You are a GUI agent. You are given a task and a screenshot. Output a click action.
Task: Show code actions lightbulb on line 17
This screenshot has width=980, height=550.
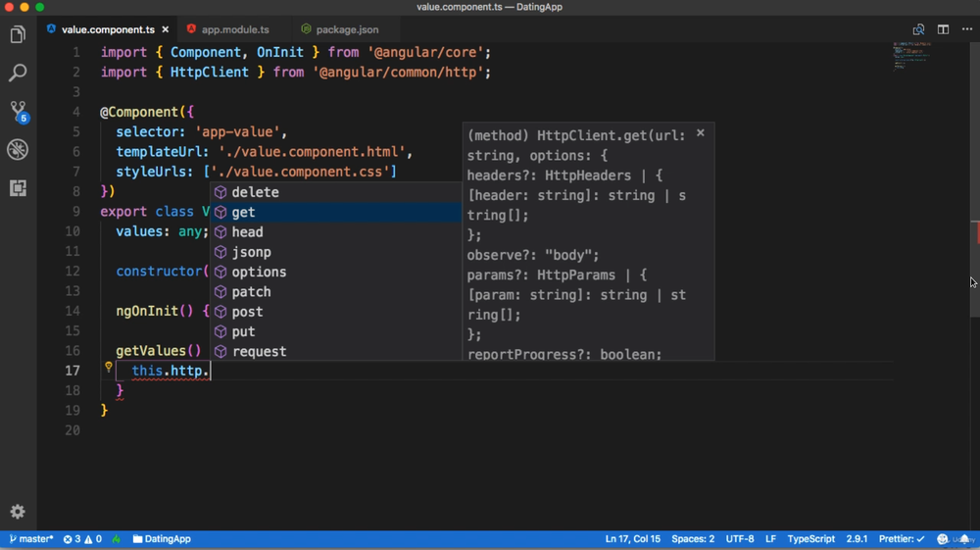pyautogui.click(x=108, y=367)
